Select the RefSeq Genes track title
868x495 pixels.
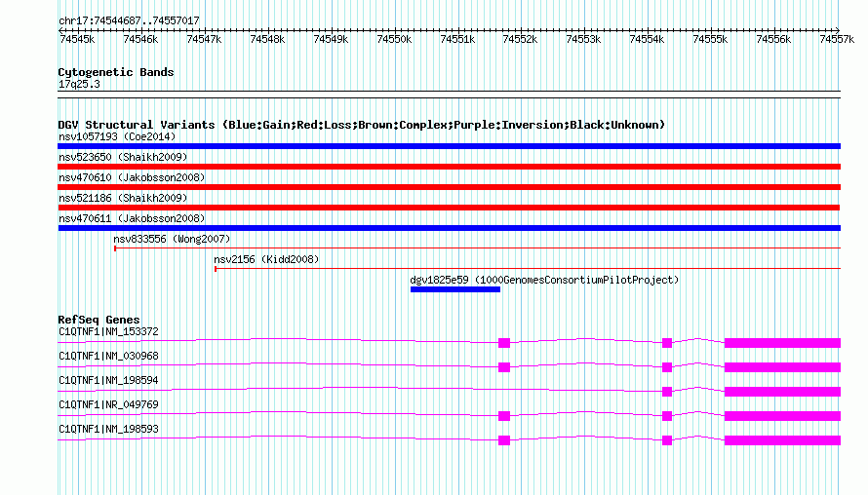pos(99,320)
